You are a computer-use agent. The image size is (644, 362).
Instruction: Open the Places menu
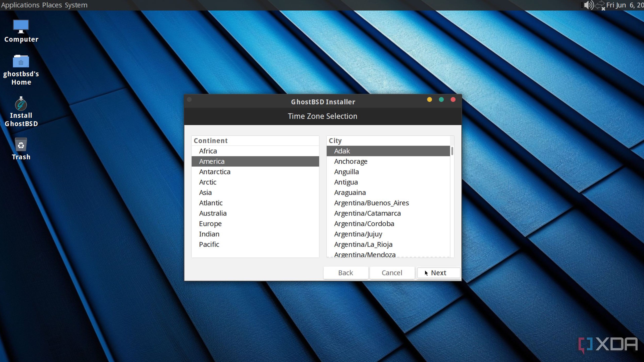pyautogui.click(x=52, y=5)
